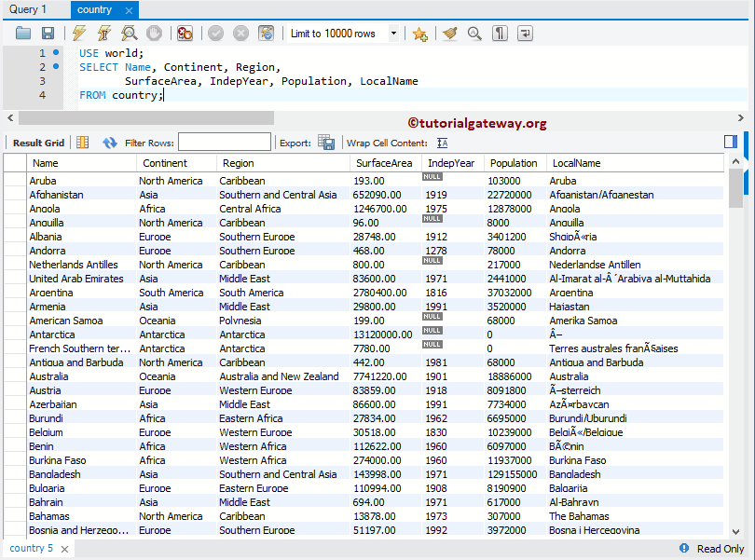The image size is (755, 560).
Task: Toggle Wrap Cell Content icon
Action: point(442,143)
